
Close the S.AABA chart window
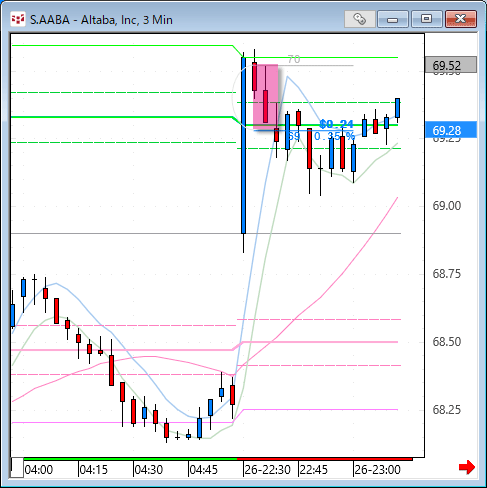coord(461,19)
